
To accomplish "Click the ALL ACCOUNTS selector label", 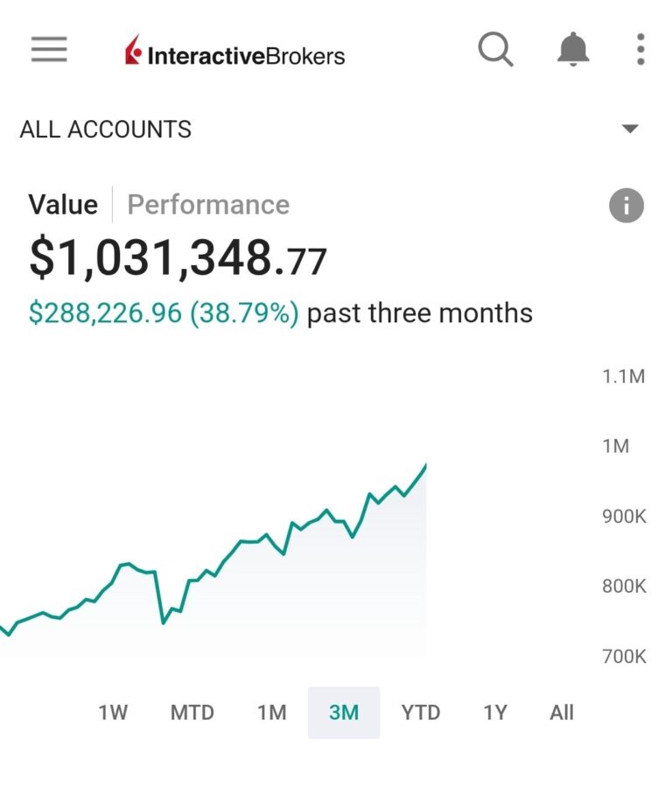I will point(106,130).
